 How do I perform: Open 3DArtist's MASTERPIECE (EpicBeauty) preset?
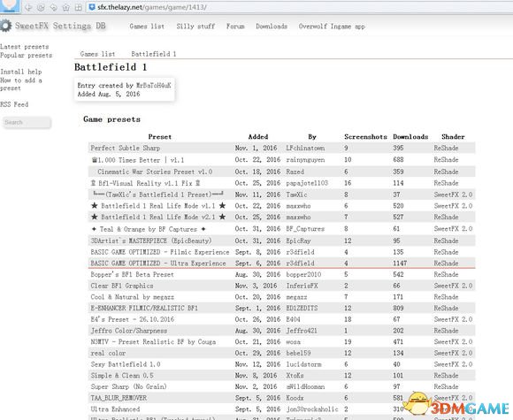(151, 241)
